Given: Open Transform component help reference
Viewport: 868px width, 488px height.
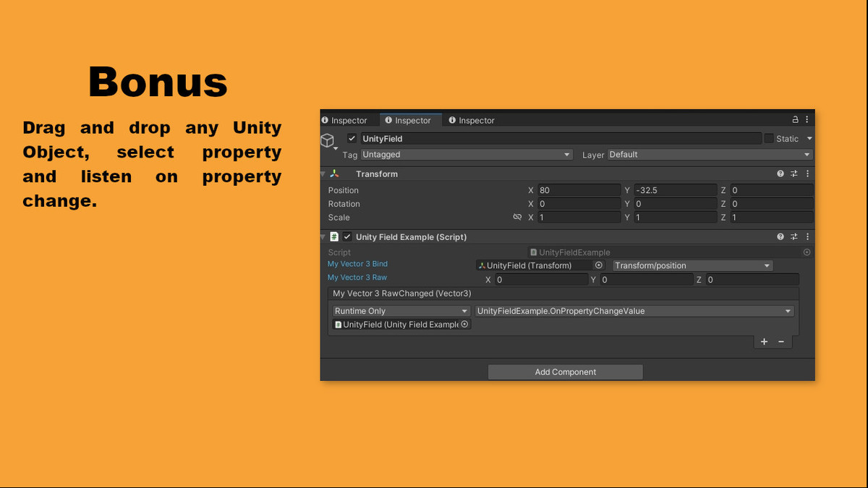Looking at the screenshot, I should tap(780, 174).
